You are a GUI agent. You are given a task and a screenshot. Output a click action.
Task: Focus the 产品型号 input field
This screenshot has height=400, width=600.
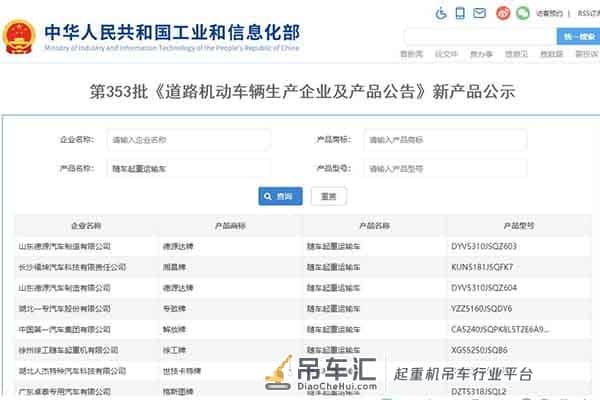pos(445,168)
